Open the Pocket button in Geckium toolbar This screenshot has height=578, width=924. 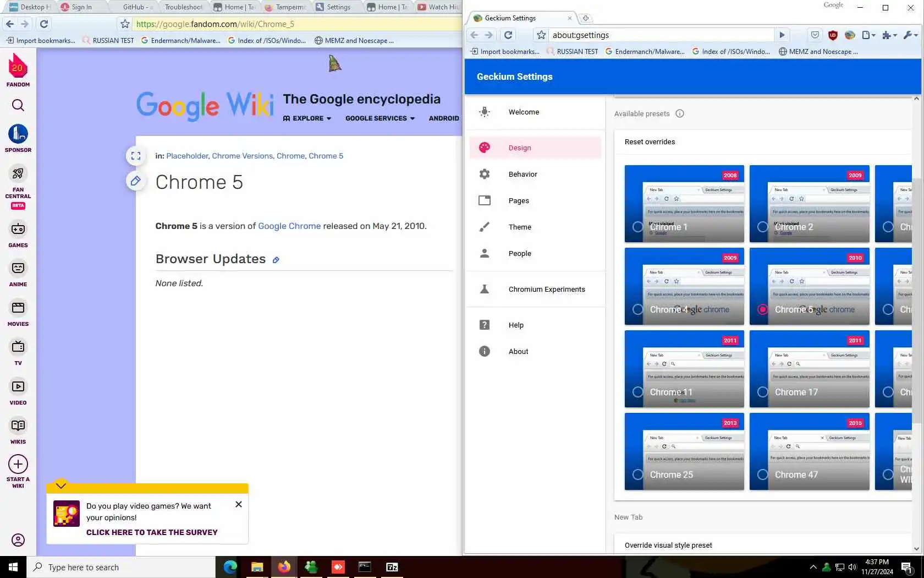click(815, 35)
